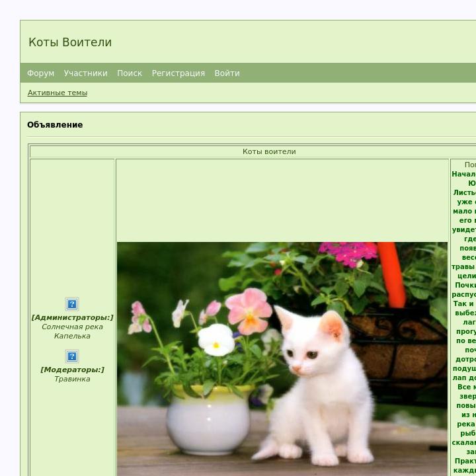The image size is (476, 476).
Task: Click the Объявление section heading
Action: click(x=55, y=125)
